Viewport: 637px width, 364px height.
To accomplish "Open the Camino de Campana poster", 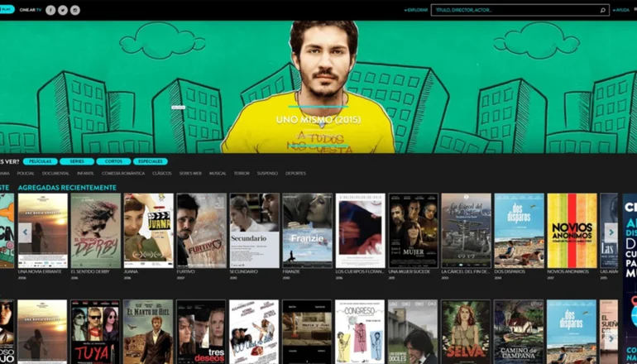I will (x=519, y=332).
